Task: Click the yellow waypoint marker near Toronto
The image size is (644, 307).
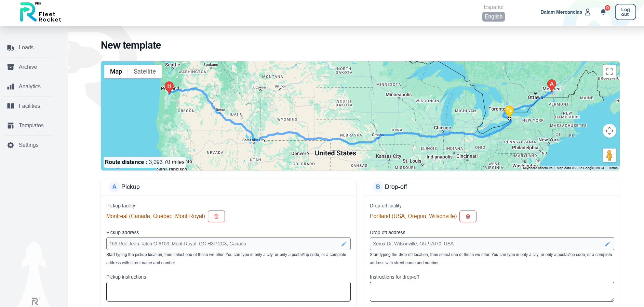Action: (x=509, y=111)
